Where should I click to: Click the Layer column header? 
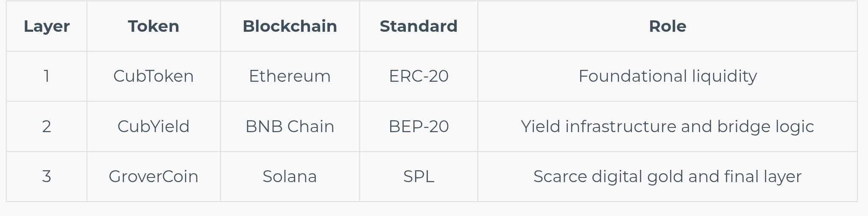[x=47, y=26]
